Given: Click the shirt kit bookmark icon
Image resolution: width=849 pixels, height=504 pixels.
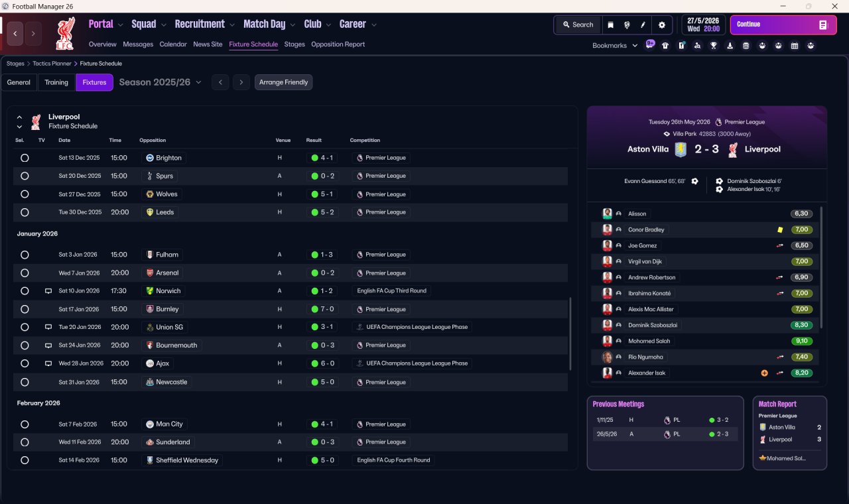Looking at the screenshot, I should 665,46.
